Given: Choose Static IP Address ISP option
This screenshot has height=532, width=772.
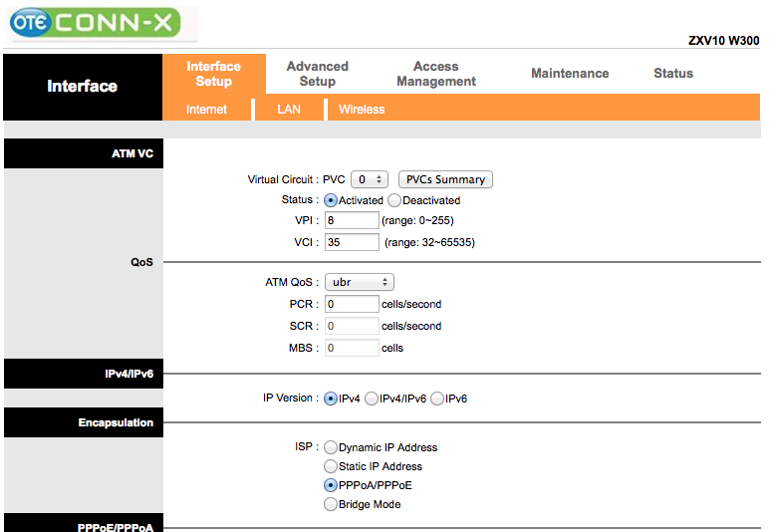Looking at the screenshot, I should pyautogui.click(x=331, y=466).
